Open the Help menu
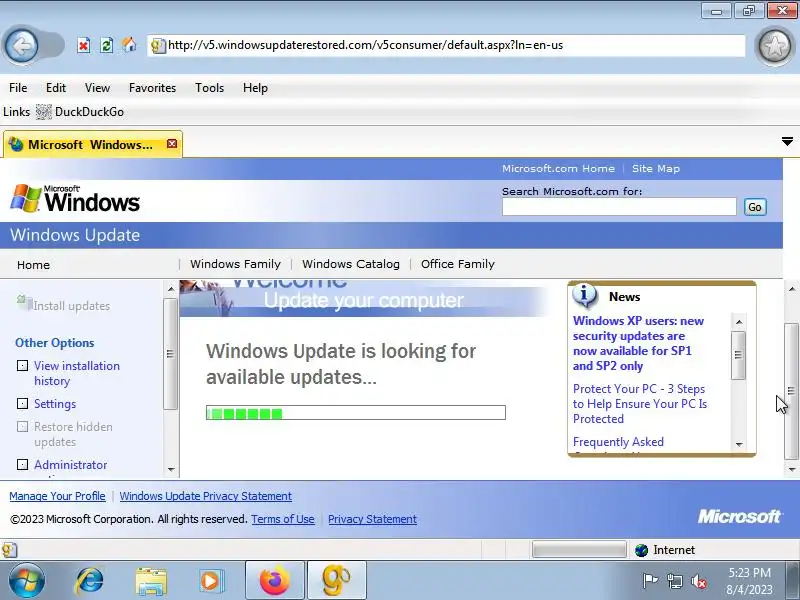The width and height of the screenshot is (800, 600). pos(255,88)
